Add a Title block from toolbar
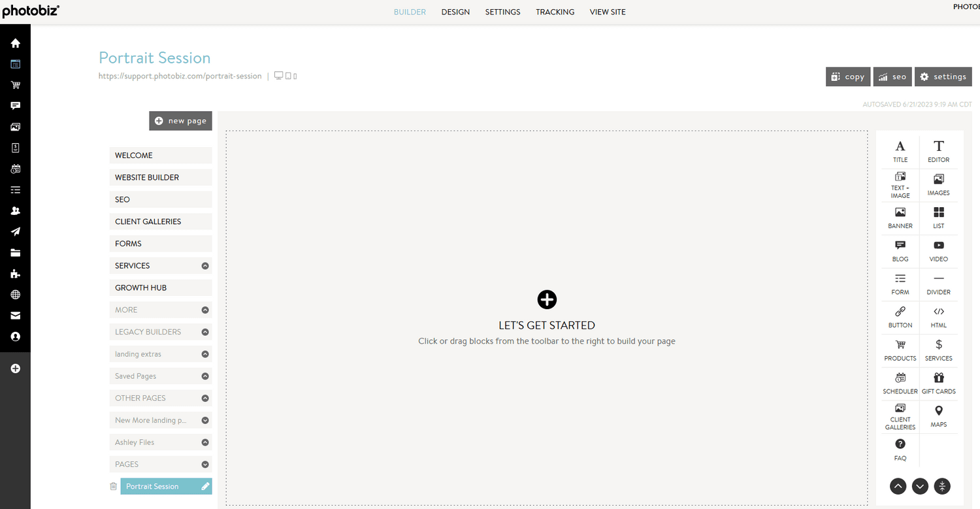This screenshot has width=980, height=509. click(x=900, y=151)
